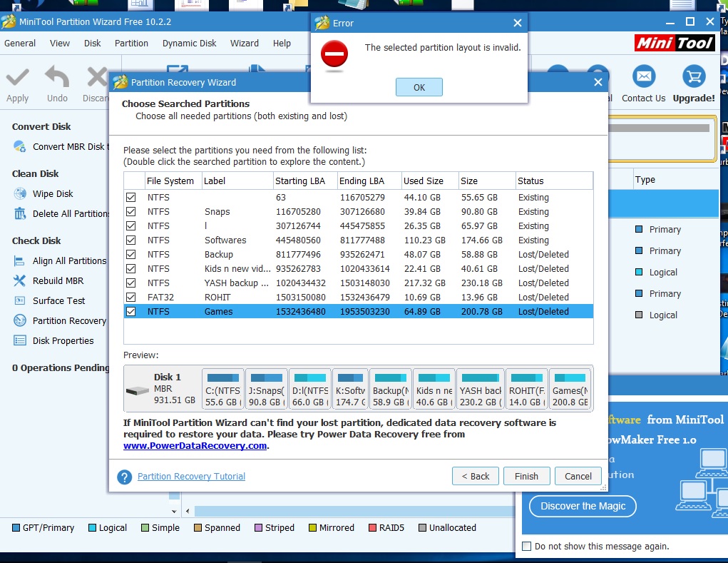The image size is (728, 563).
Task: Click the Disk Properties icon
Action: pyautogui.click(x=19, y=341)
